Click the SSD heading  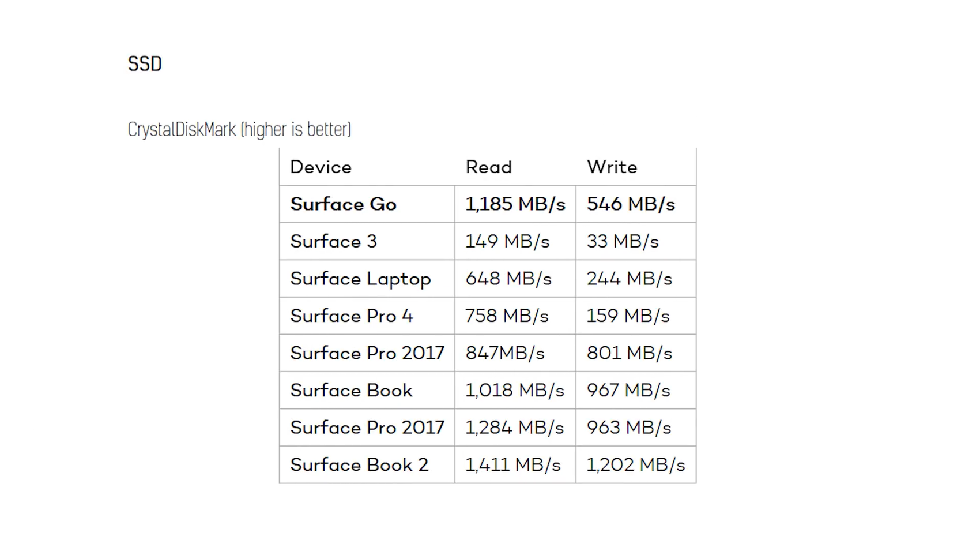click(145, 63)
